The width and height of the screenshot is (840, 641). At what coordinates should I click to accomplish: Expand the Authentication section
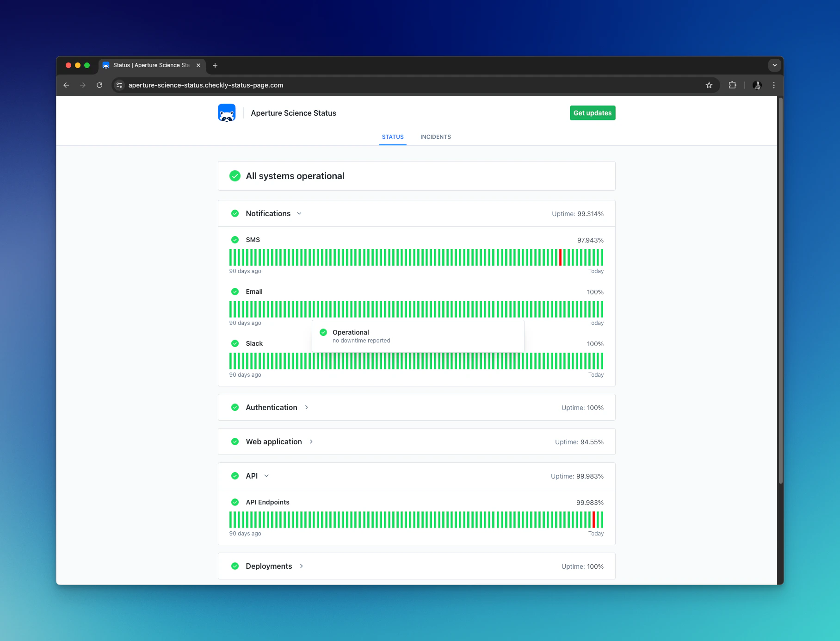[307, 407]
